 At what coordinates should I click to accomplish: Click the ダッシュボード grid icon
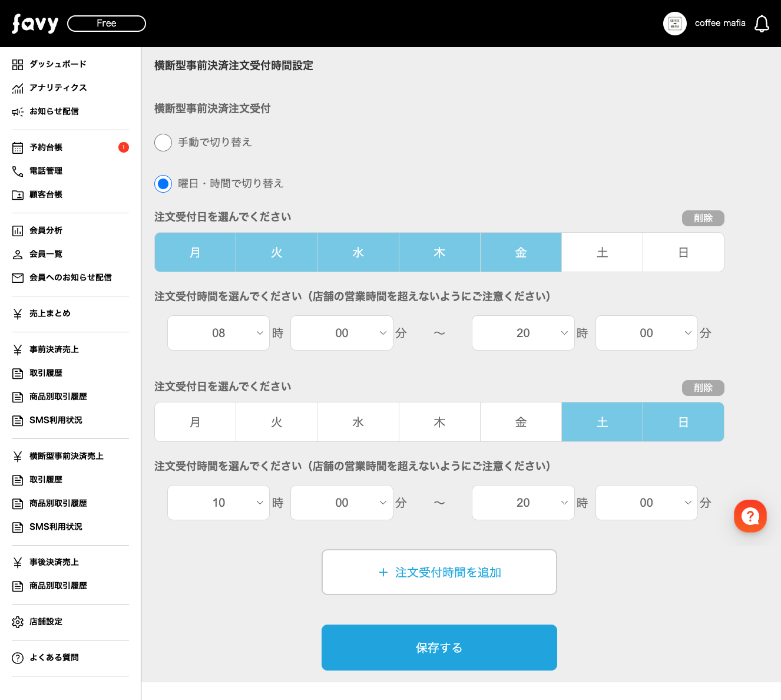pyautogui.click(x=18, y=64)
